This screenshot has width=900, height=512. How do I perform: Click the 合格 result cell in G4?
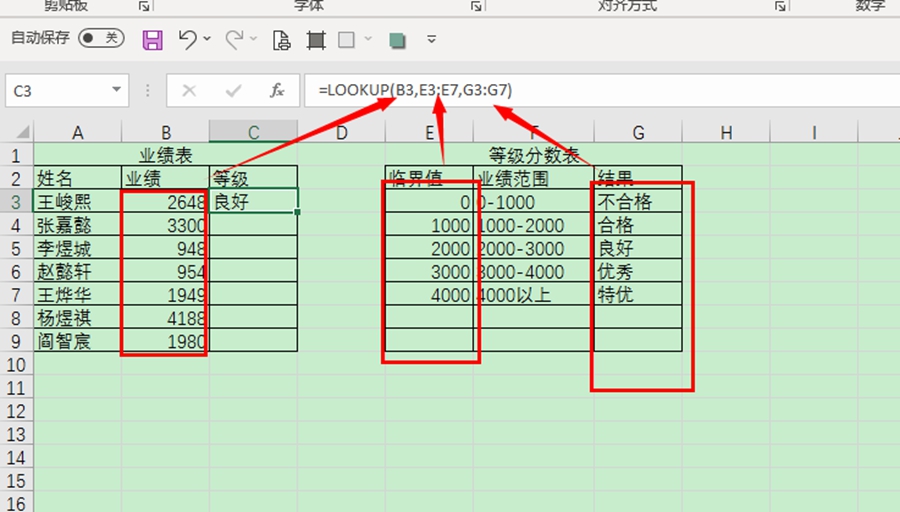pyautogui.click(x=638, y=224)
